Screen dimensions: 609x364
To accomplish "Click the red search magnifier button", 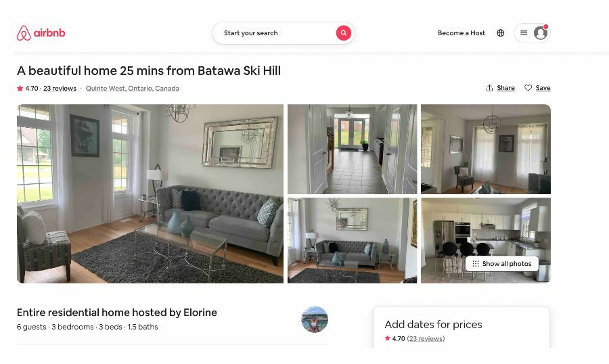I will (343, 33).
